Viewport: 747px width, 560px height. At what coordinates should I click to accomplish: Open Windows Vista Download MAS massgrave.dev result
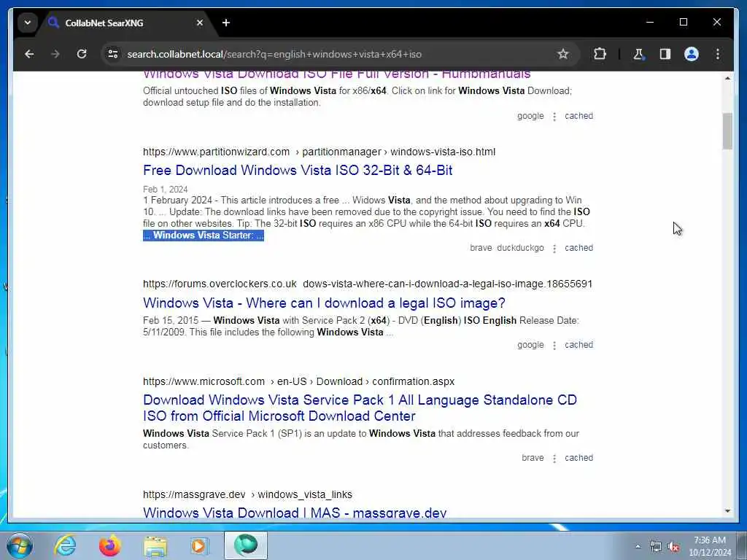point(295,513)
